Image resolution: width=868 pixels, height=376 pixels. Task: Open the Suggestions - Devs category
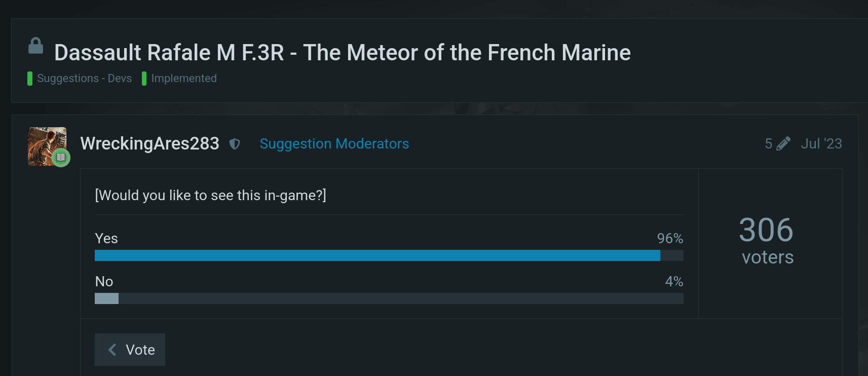pos(84,79)
